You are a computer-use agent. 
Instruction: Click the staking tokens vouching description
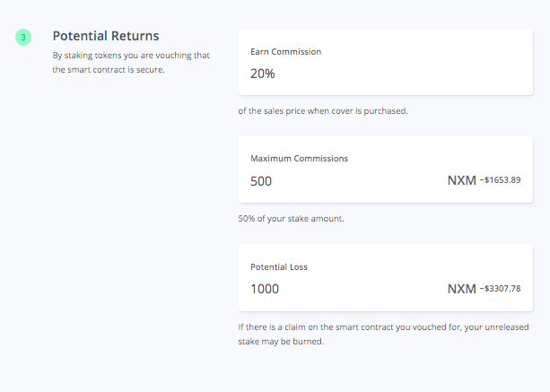click(x=131, y=56)
